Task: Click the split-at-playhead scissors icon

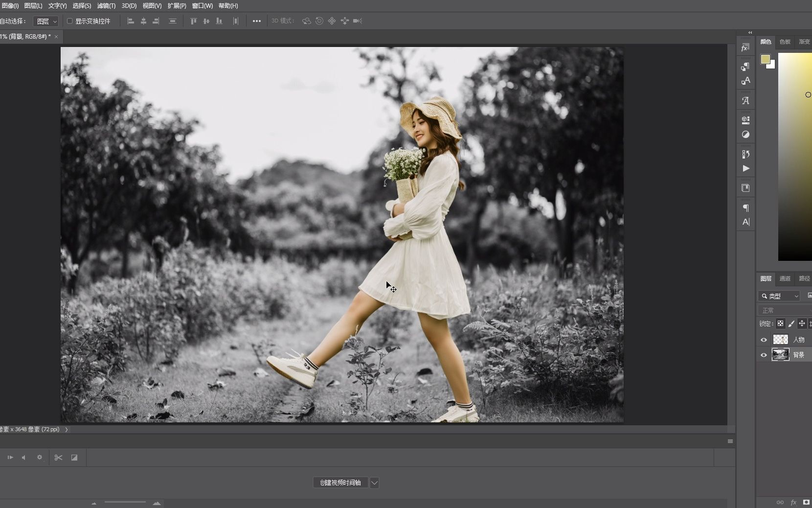Action: (59, 458)
